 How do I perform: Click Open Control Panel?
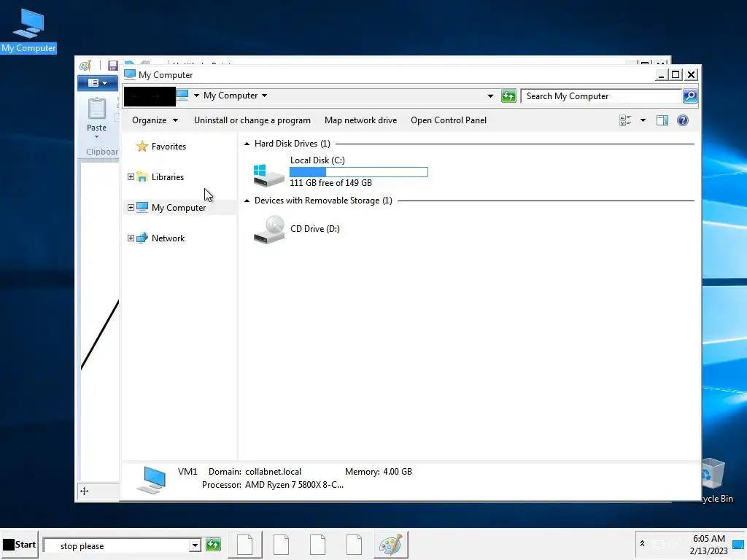coord(449,120)
